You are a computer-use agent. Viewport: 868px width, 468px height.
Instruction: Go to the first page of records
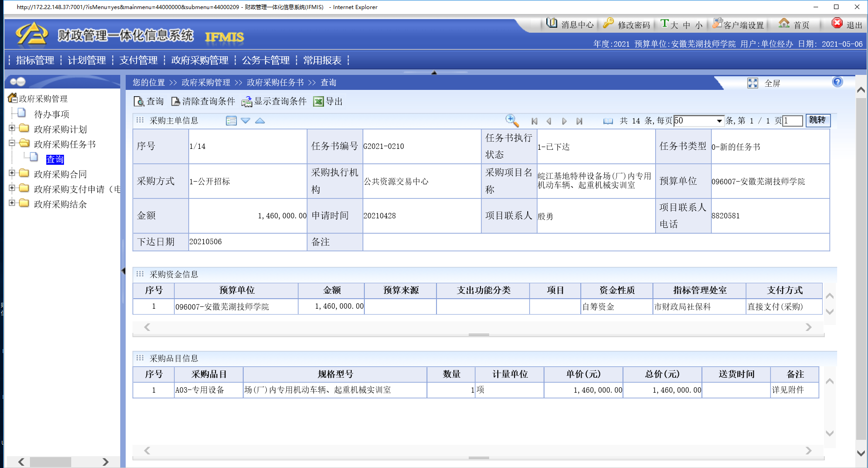pos(534,121)
